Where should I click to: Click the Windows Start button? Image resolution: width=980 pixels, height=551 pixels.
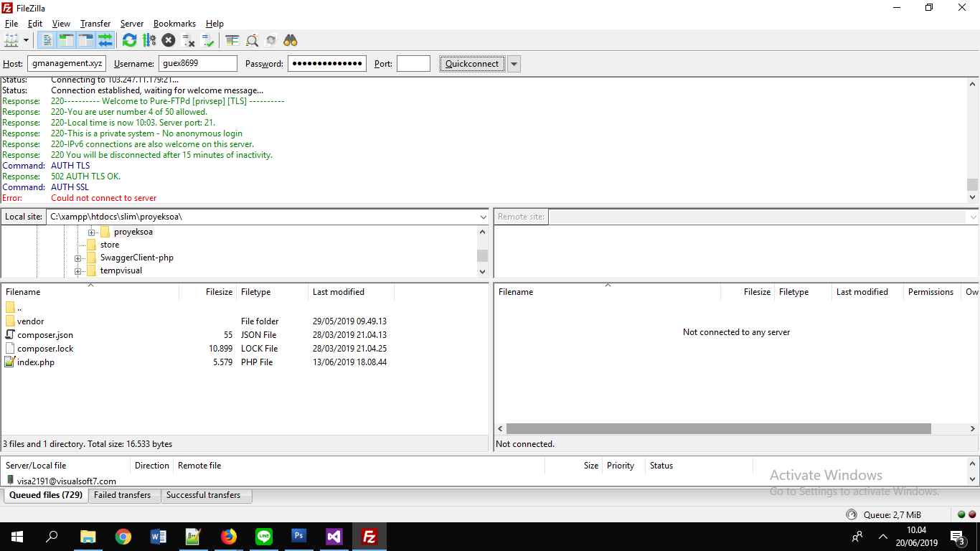tap(17, 537)
